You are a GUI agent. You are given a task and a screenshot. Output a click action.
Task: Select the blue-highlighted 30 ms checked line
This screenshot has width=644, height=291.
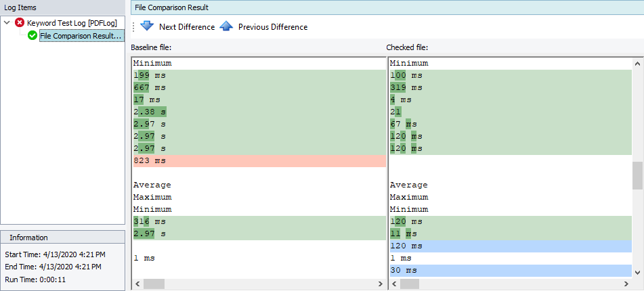tap(511, 271)
